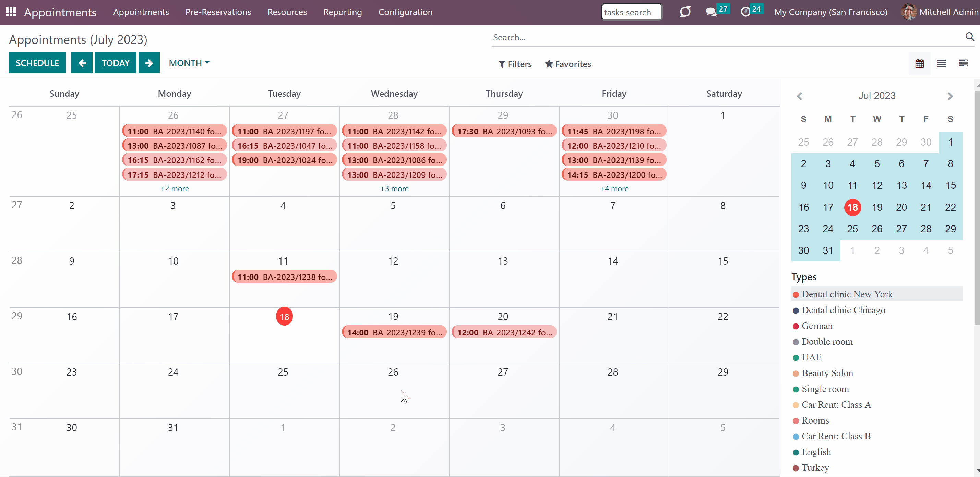Viewport: 980px width, 477px height.
Task: Toggle Car Rent: Class A type filter
Action: [x=876, y=405]
